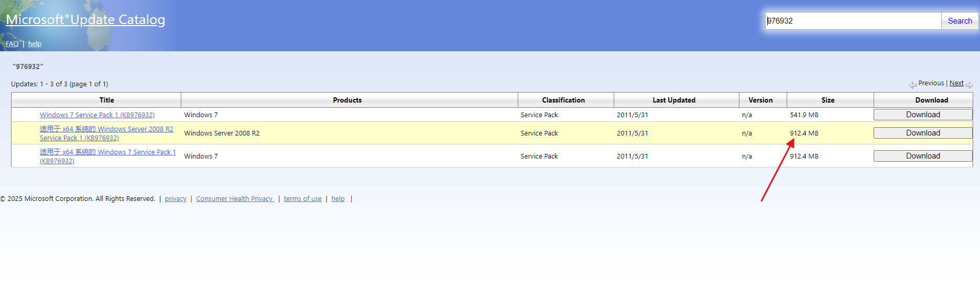Click the left Previous arrow icon
This screenshot has width=980, height=281.
click(912, 85)
